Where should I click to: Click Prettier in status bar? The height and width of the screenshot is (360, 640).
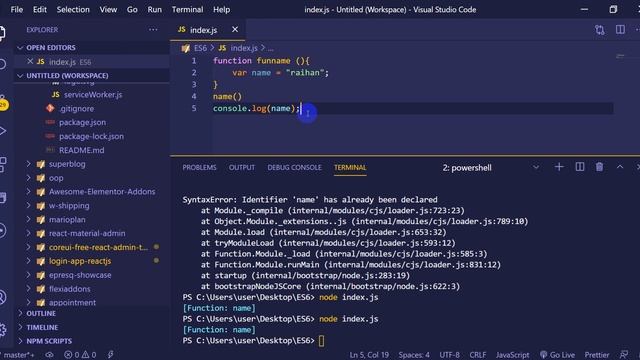597,355
